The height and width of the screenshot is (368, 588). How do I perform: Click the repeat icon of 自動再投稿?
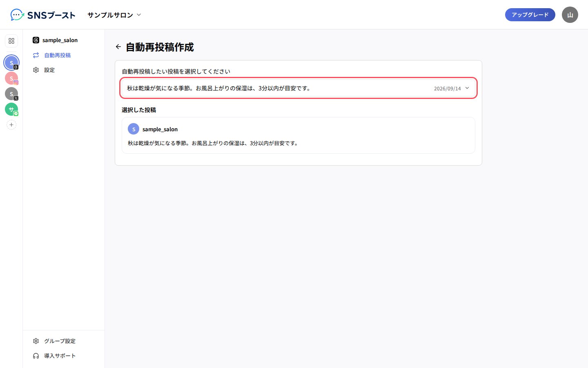pos(36,55)
